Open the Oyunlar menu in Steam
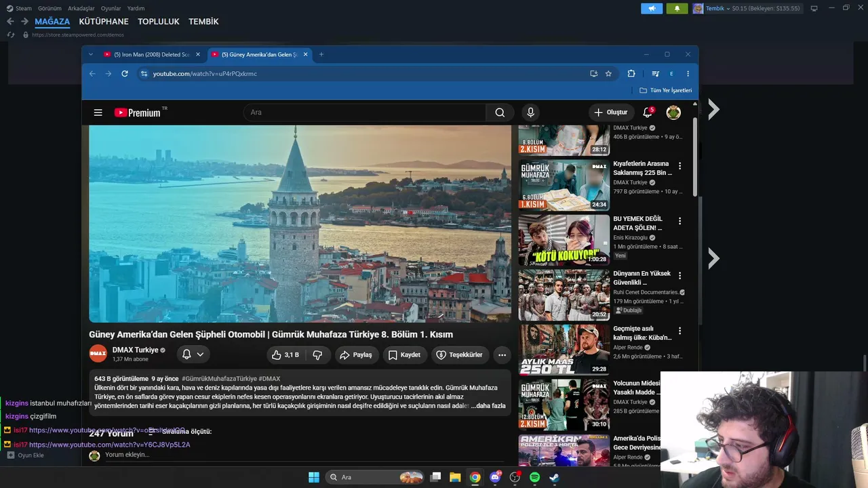 coord(111,9)
